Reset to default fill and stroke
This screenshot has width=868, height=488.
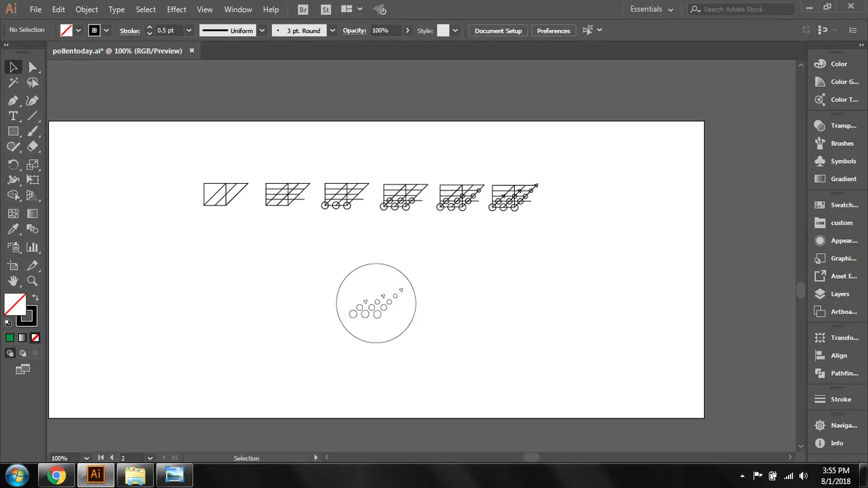point(8,323)
